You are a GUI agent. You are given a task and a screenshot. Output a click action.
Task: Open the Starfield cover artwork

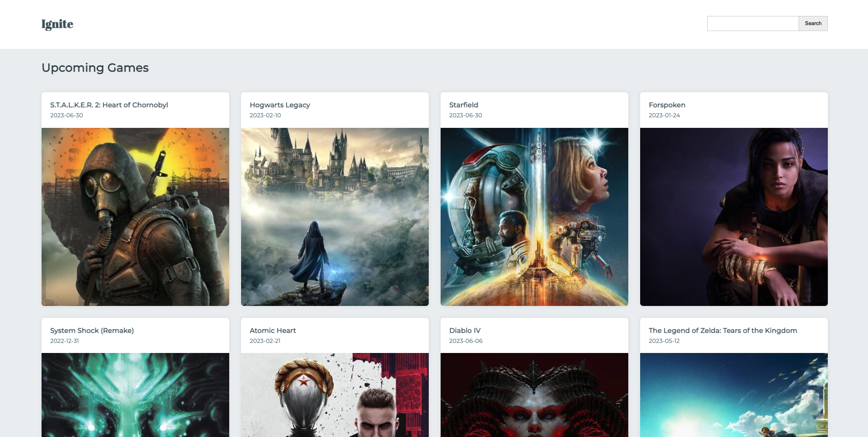pos(534,217)
